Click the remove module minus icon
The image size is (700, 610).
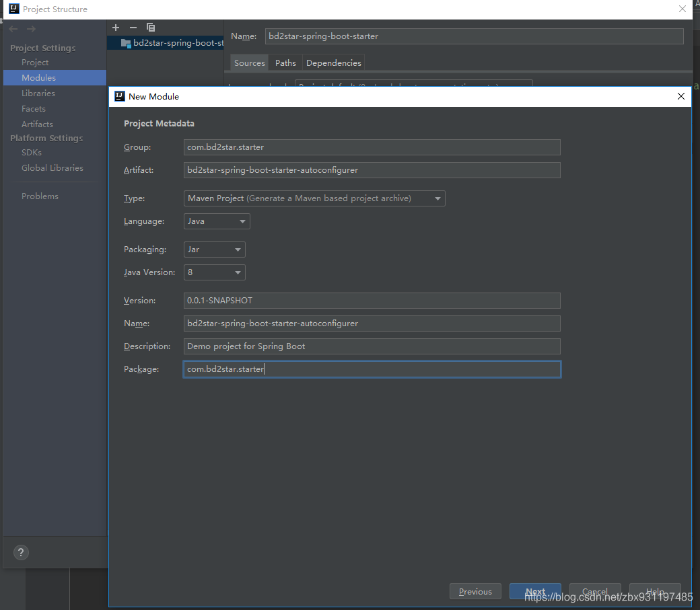pos(133,28)
